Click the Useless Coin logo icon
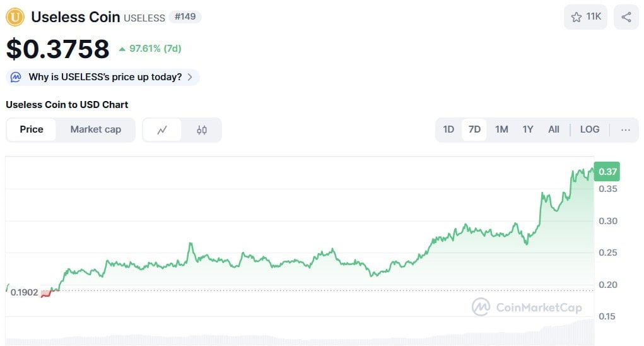Image resolution: width=644 pixels, height=346 pixels. [15, 17]
